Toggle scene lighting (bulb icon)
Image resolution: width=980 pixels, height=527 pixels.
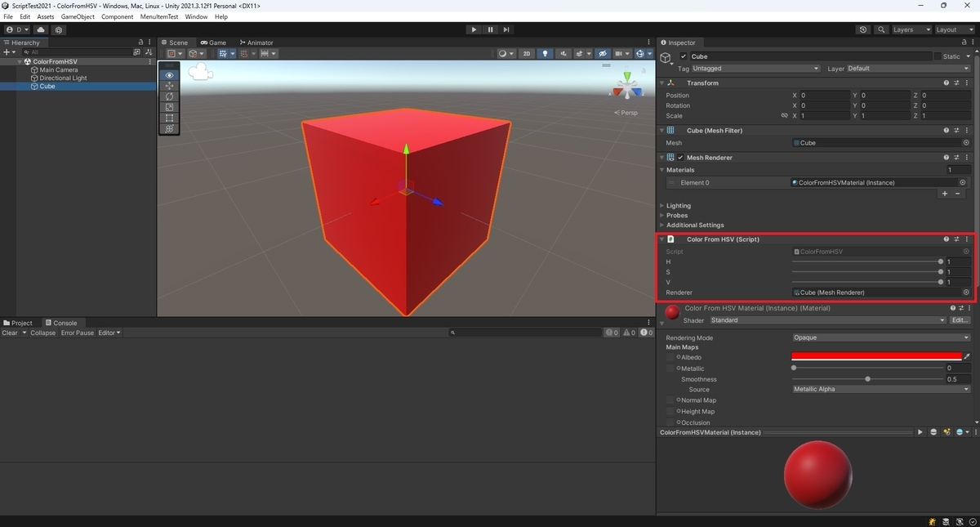click(x=546, y=53)
